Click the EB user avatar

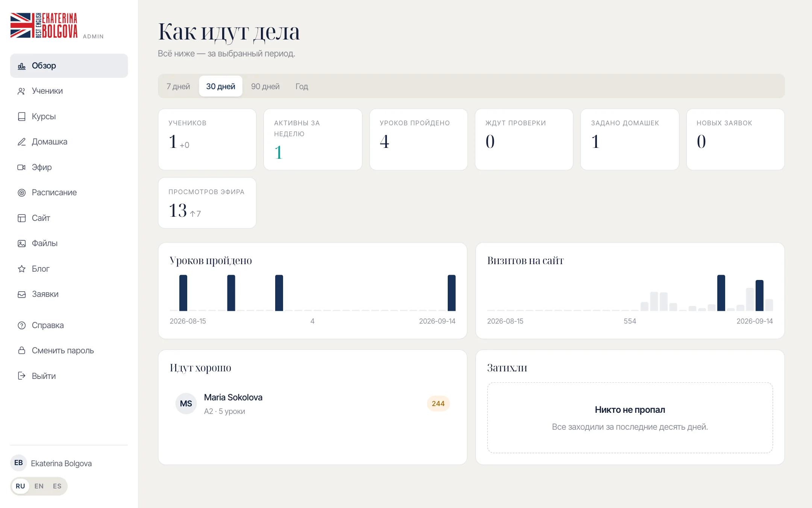click(x=18, y=463)
